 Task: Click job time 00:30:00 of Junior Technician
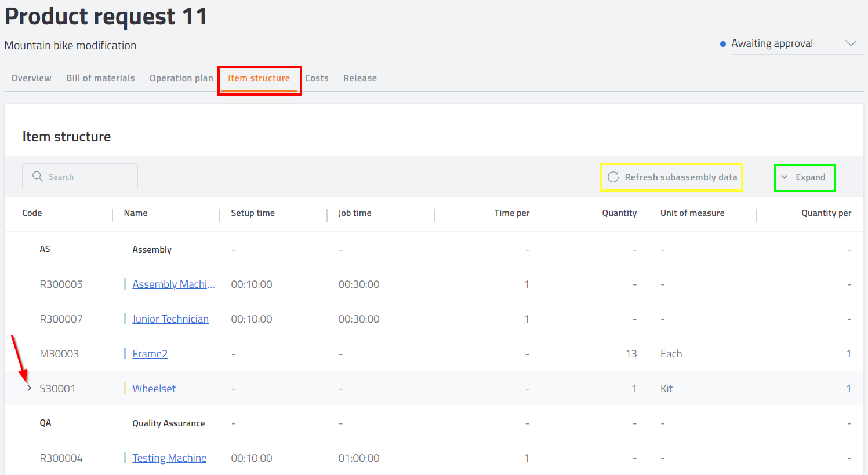[359, 319]
